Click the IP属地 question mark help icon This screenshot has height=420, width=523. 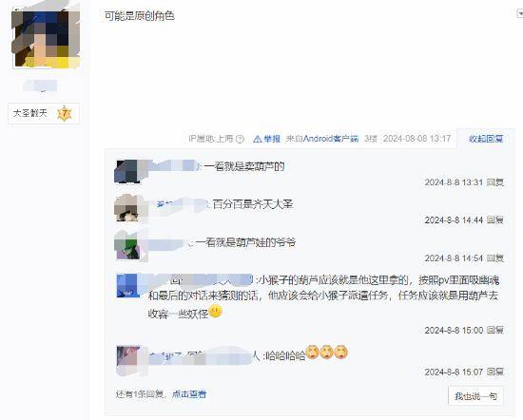pos(240,139)
